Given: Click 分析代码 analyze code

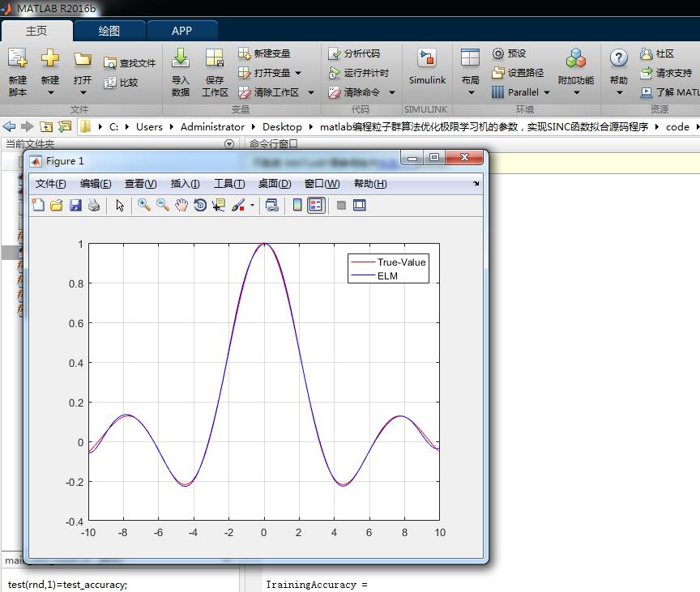Looking at the screenshot, I should pos(354,53).
